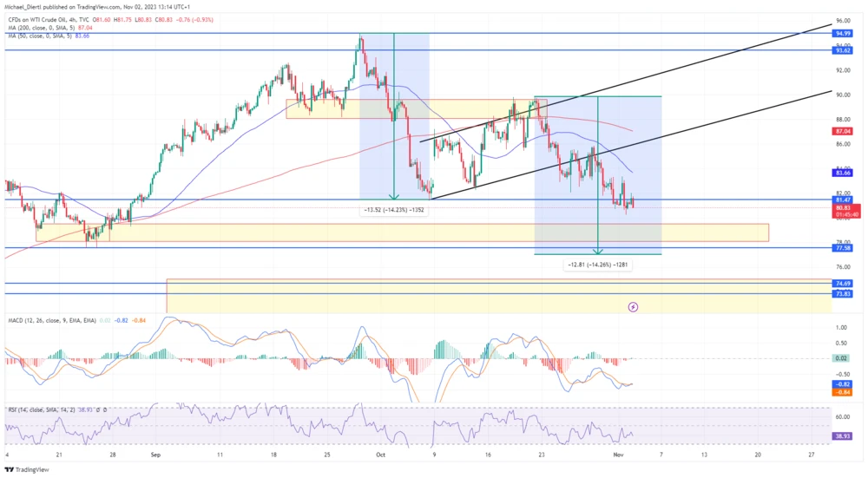Click the Sep label on the time axis
The height and width of the screenshot is (478, 868).
[x=155, y=455]
